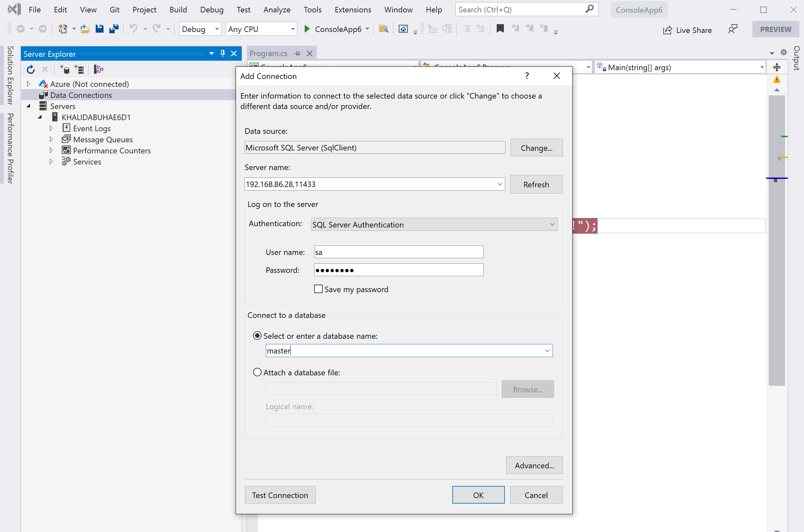
Task: Choose Select or enter a database name
Action: point(257,336)
